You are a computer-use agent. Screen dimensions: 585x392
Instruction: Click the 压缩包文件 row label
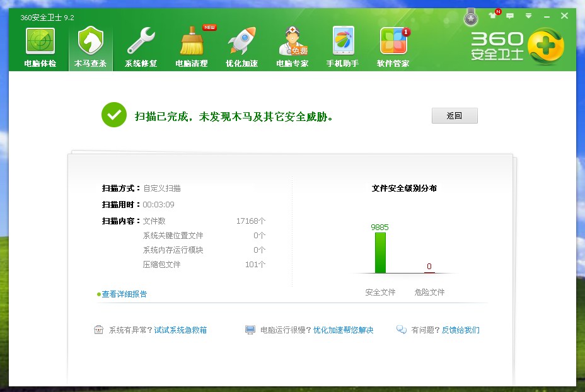tap(161, 265)
